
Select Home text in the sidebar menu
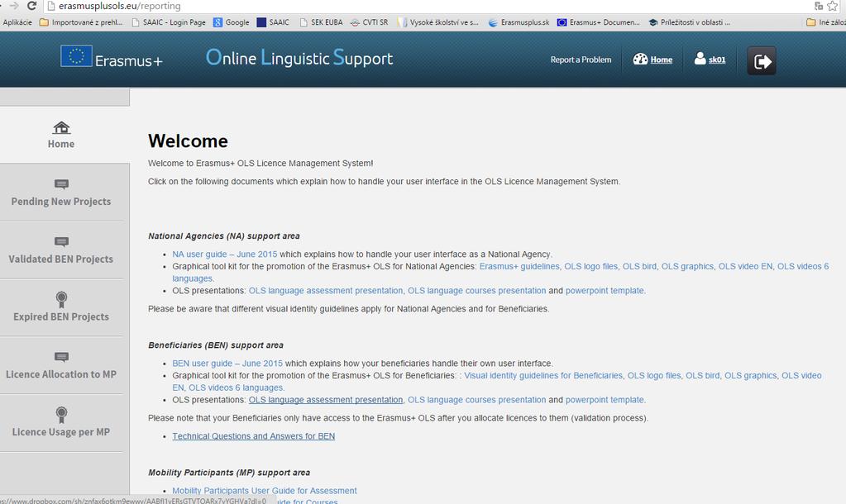[61, 144]
